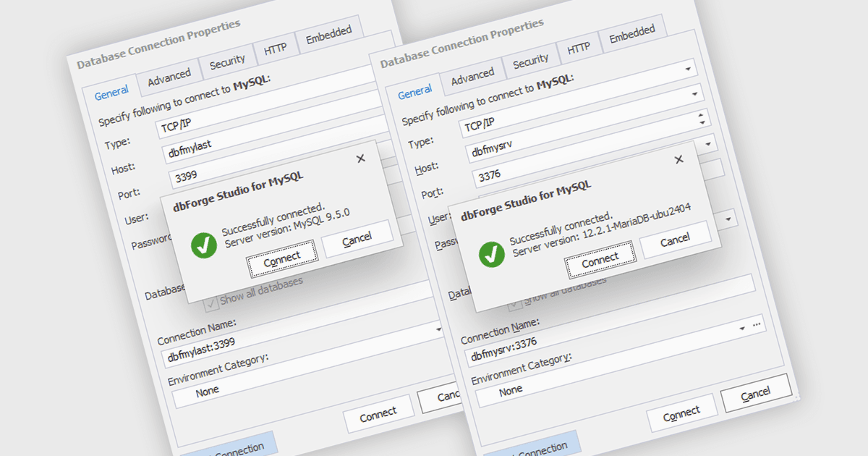Switch to General tab in right window
868x456 pixels.
tap(414, 93)
